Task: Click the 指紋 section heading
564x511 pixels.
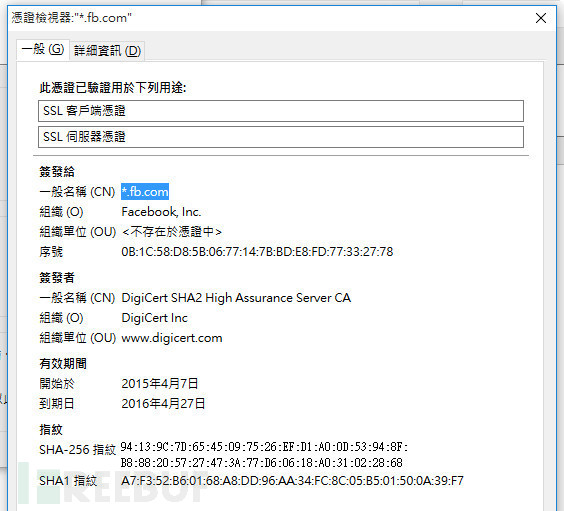Action: (51, 429)
